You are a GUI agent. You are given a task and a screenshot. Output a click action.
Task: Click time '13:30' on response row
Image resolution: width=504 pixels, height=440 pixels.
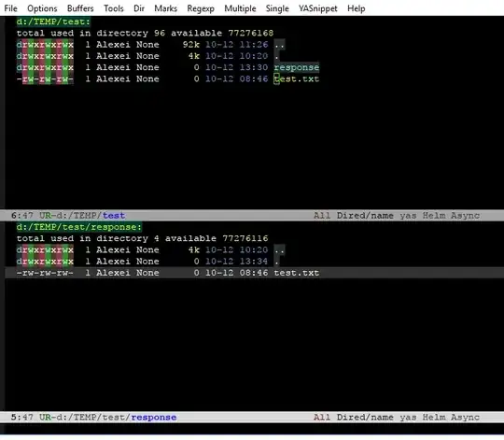(254, 67)
